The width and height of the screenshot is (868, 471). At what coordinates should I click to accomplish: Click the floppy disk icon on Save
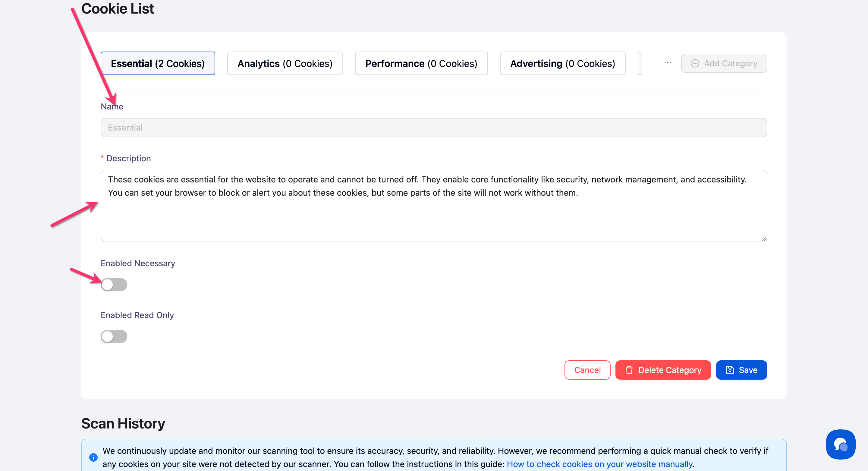pos(729,370)
